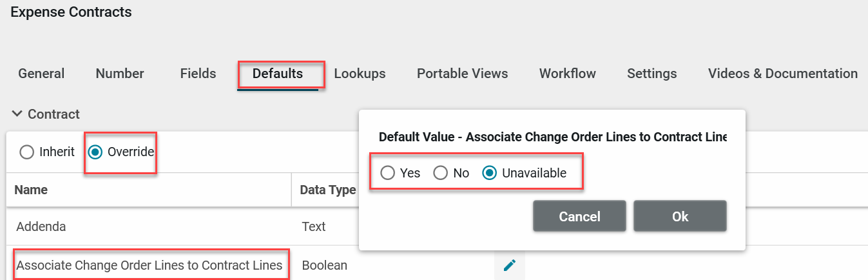Select the Inherit radio button
Viewport: 868px width, 280px height.
coord(26,152)
